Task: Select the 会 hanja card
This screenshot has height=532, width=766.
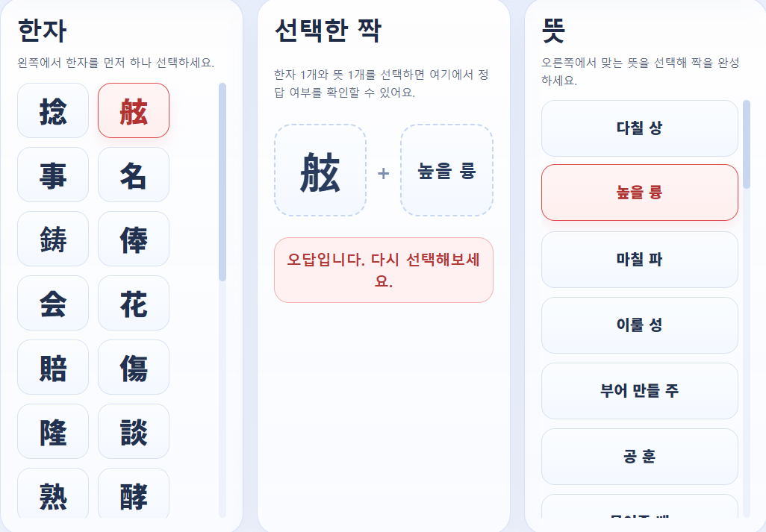Action: pos(52,303)
